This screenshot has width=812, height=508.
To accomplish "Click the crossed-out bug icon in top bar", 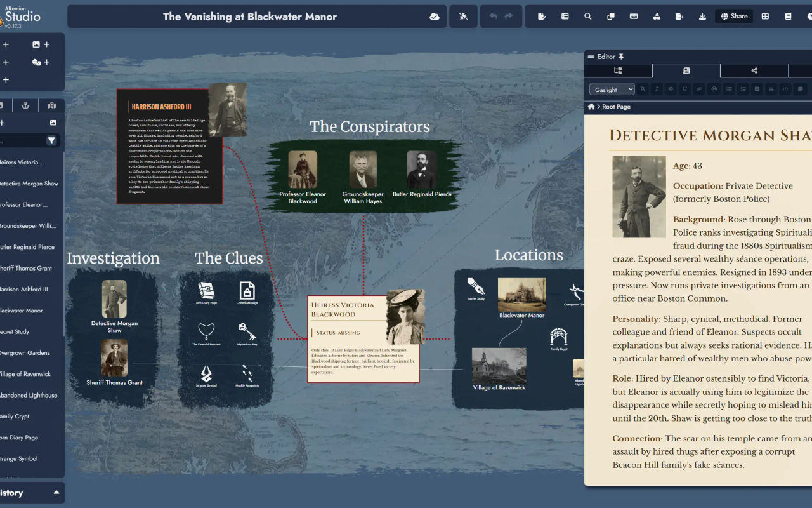I will (463, 17).
